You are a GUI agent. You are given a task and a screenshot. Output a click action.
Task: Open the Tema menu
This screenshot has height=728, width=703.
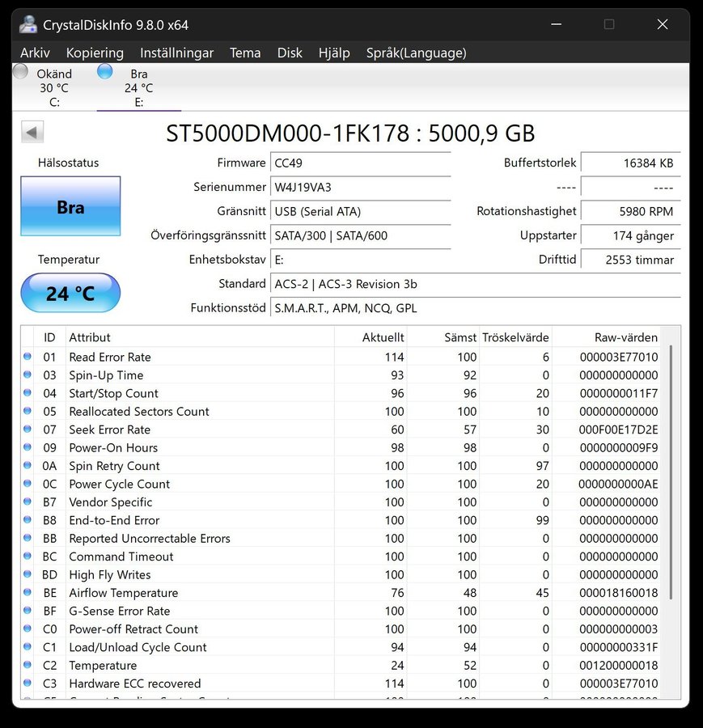click(245, 53)
